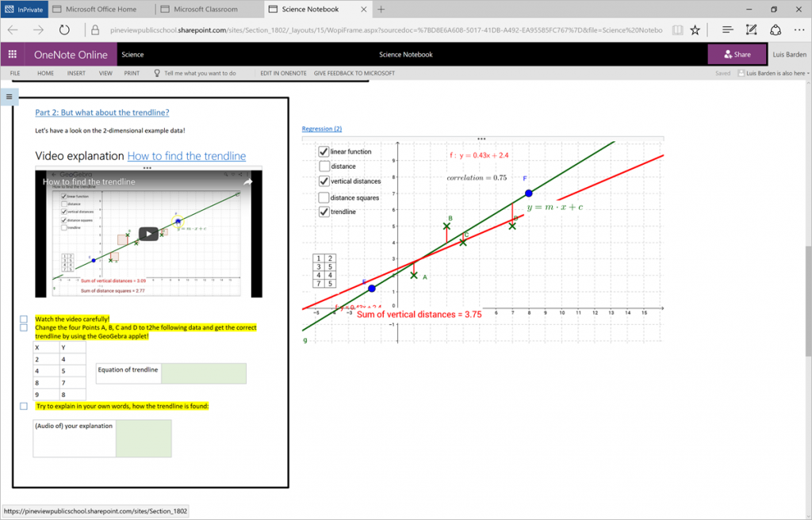Open the Edge More actions ellipsis

(x=799, y=30)
